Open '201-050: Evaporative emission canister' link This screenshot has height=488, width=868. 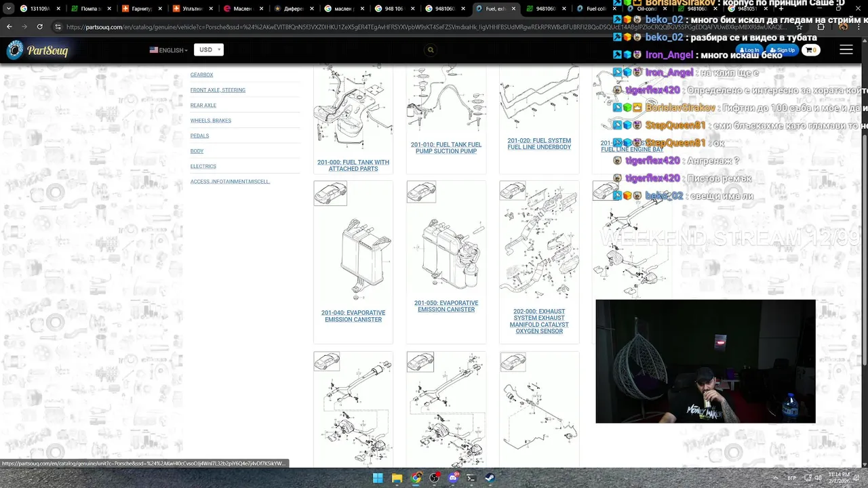(446, 306)
